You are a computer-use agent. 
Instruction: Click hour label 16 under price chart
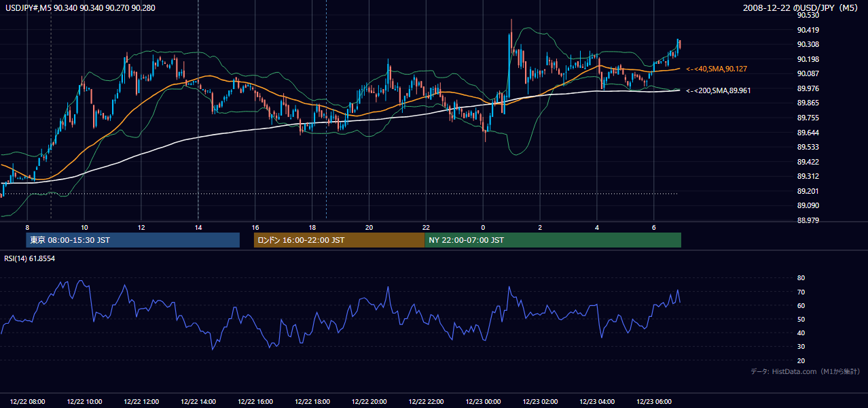coord(255,227)
